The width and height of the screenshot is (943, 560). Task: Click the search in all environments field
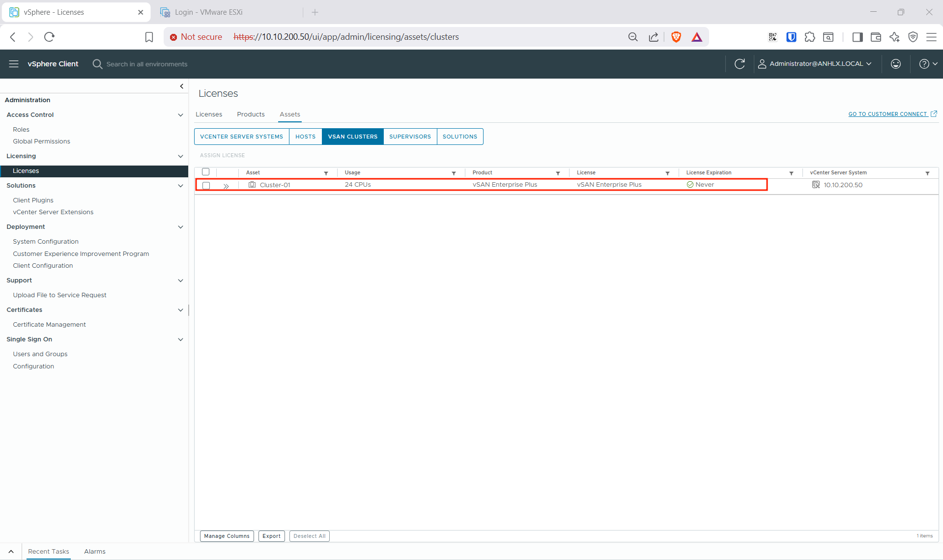(x=147, y=64)
